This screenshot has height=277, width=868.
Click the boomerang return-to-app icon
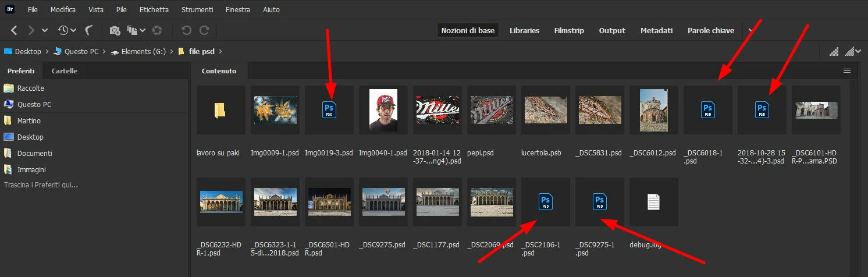pos(89,30)
